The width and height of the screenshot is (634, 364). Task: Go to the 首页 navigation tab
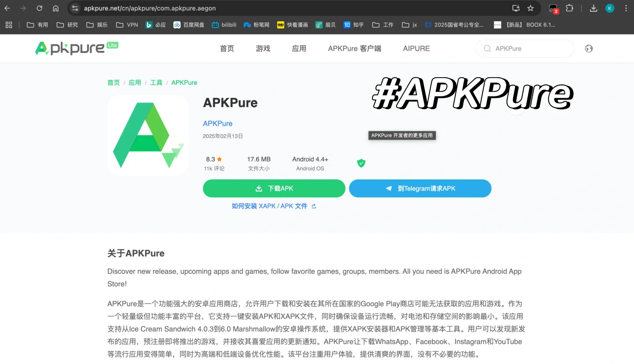[x=227, y=49]
